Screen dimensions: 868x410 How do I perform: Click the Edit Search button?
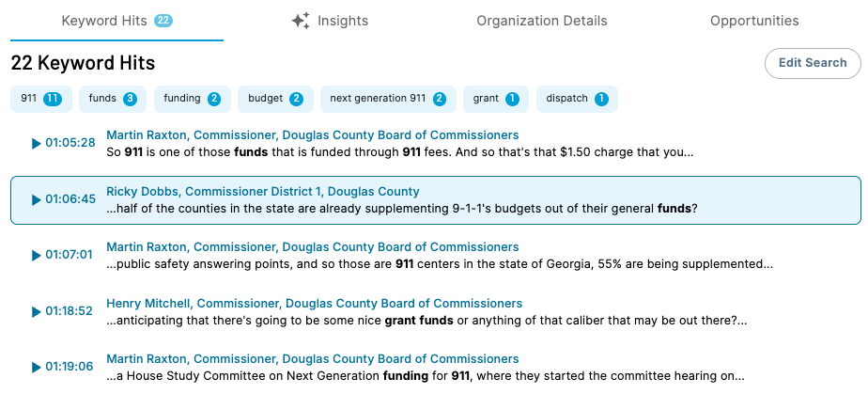813,63
